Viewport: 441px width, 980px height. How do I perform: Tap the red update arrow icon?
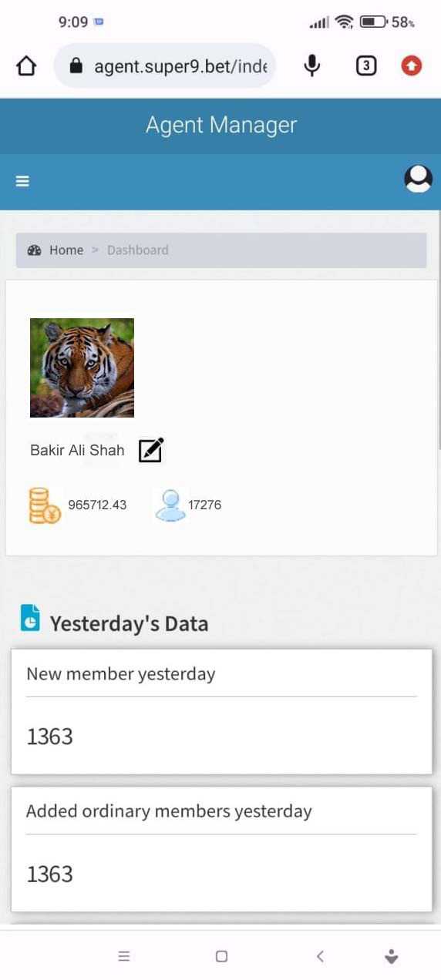point(412,66)
